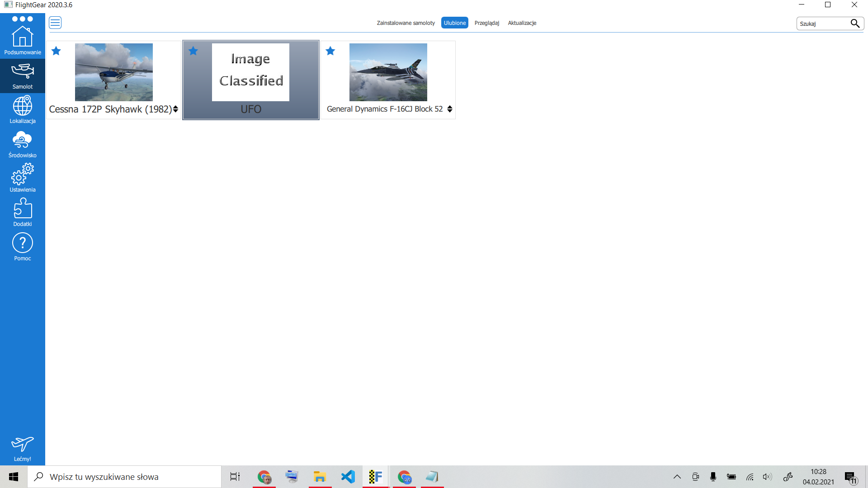Screen dimensions: 868x488
Task: Open the second Chrome taskbar icon
Action: (404, 477)
